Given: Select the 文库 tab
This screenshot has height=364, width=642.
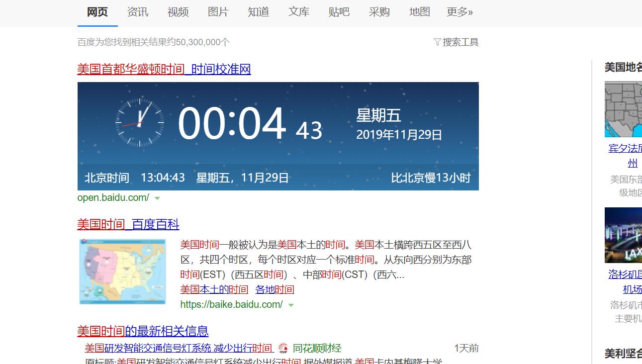Looking at the screenshot, I should point(298,12).
